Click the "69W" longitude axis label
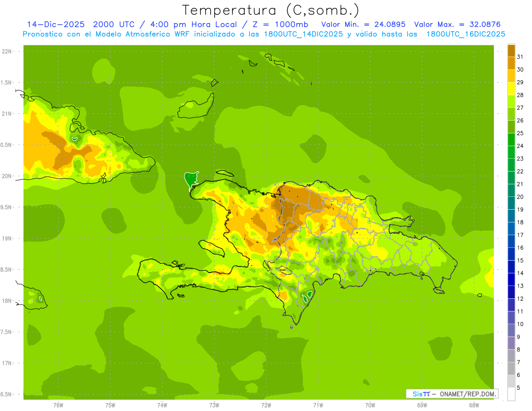 point(422,405)
